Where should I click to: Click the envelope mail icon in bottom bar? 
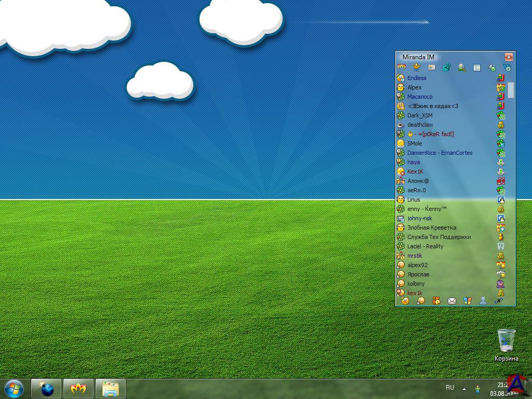452,301
